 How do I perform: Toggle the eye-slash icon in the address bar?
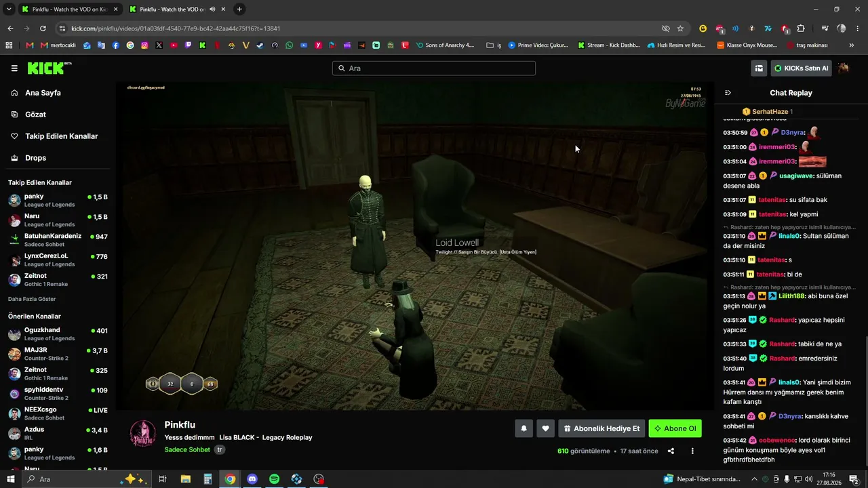(x=666, y=28)
